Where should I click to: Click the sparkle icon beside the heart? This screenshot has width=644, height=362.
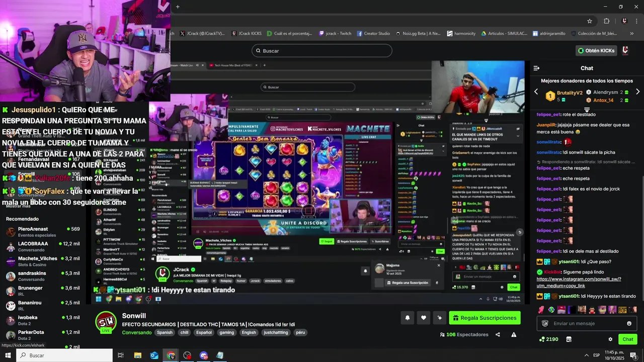[440, 318]
